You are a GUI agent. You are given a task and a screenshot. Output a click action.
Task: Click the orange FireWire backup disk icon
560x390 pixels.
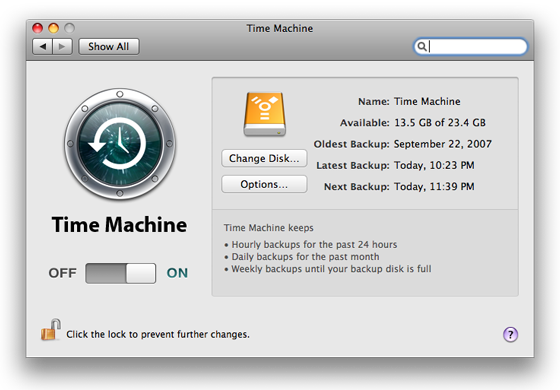tap(265, 115)
